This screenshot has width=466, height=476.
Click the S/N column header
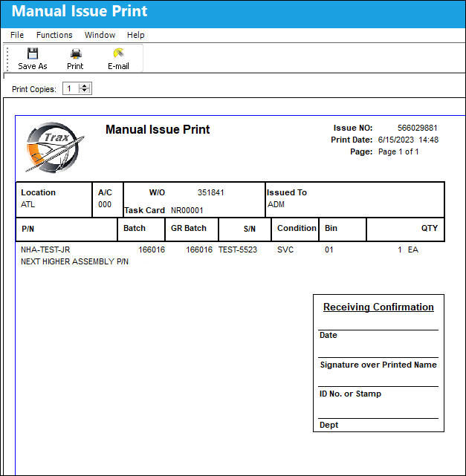click(x=250, y=229)
